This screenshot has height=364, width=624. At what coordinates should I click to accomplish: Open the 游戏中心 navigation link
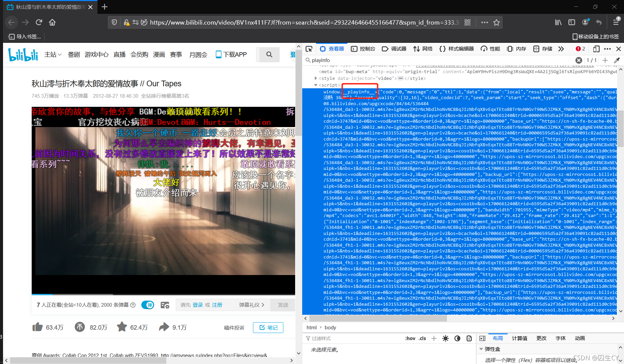coord(97,54)
